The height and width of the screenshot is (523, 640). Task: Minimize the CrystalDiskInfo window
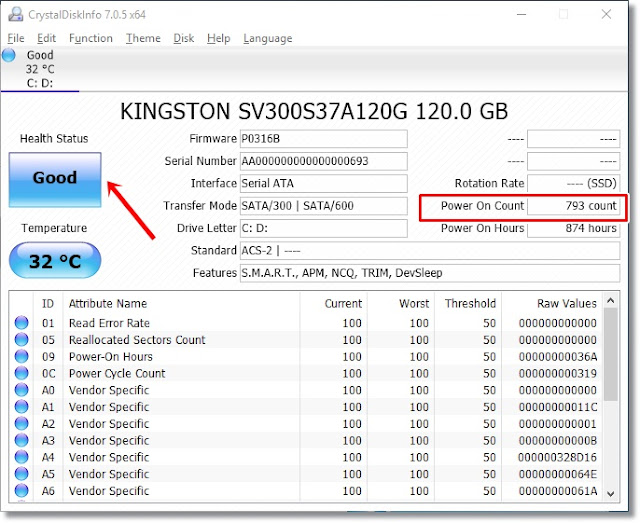pyautogui.click(x=521, y=14)
